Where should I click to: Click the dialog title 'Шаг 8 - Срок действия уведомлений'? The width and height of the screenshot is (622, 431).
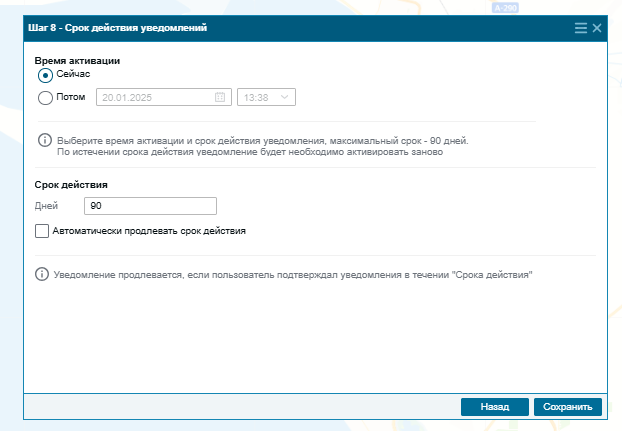[x=117, y=28]
